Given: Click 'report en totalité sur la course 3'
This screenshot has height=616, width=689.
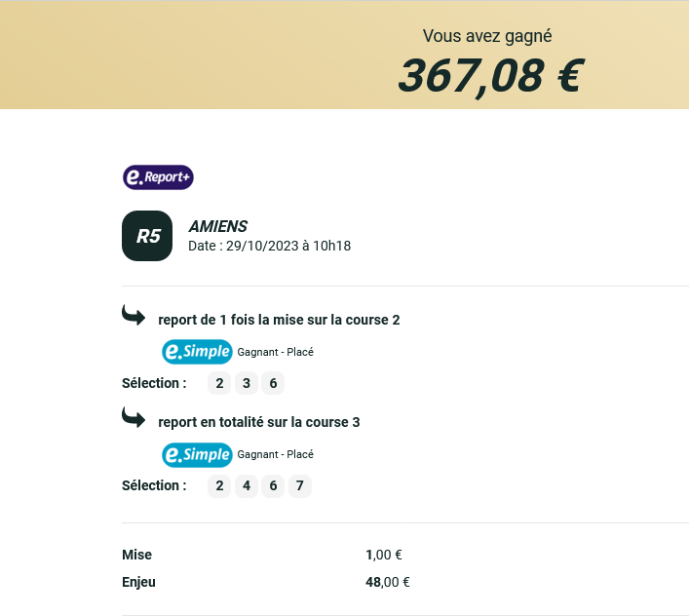Looking at the screenshot, I should tap(259, 422).
